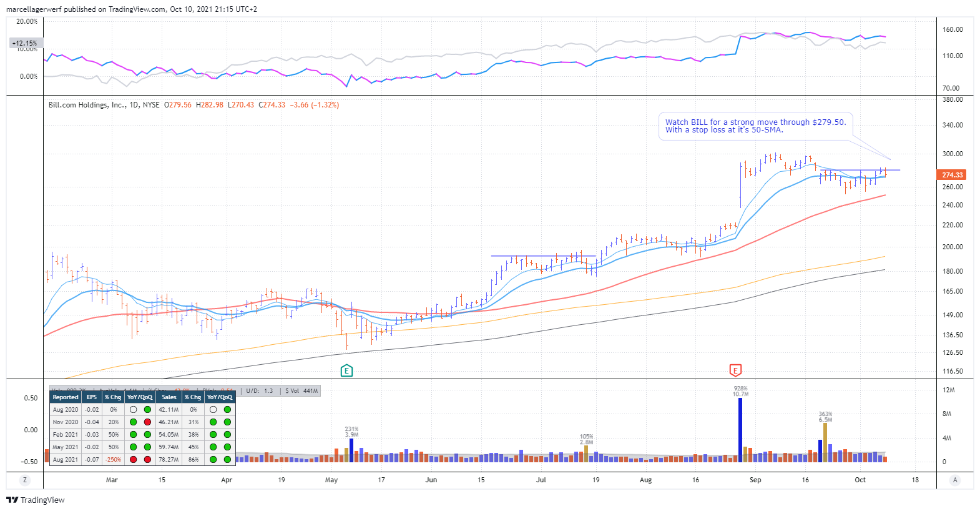Click the red earnings E marker
Image resolution: width=980 pixels, height=511 pixels.
point(735,370)
